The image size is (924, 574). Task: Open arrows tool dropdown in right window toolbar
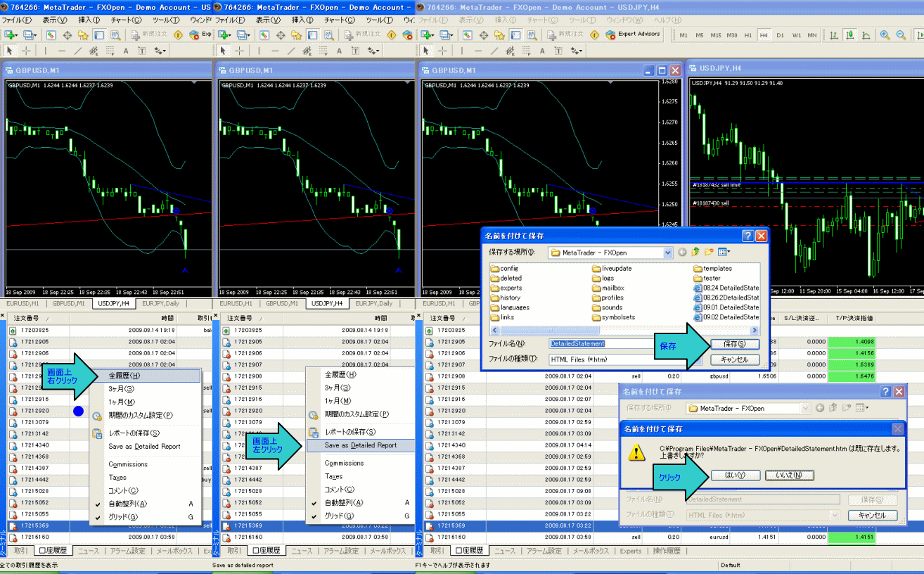click(576, 51)
